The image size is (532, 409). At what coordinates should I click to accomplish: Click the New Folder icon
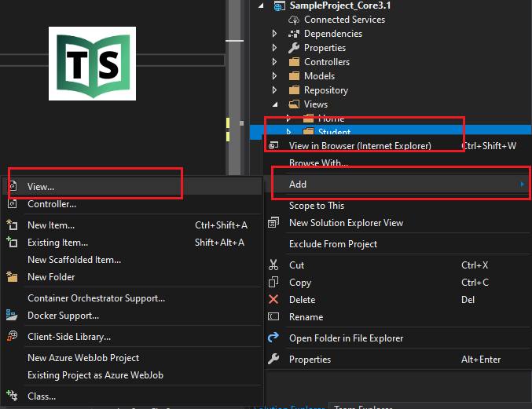(12, 277)
